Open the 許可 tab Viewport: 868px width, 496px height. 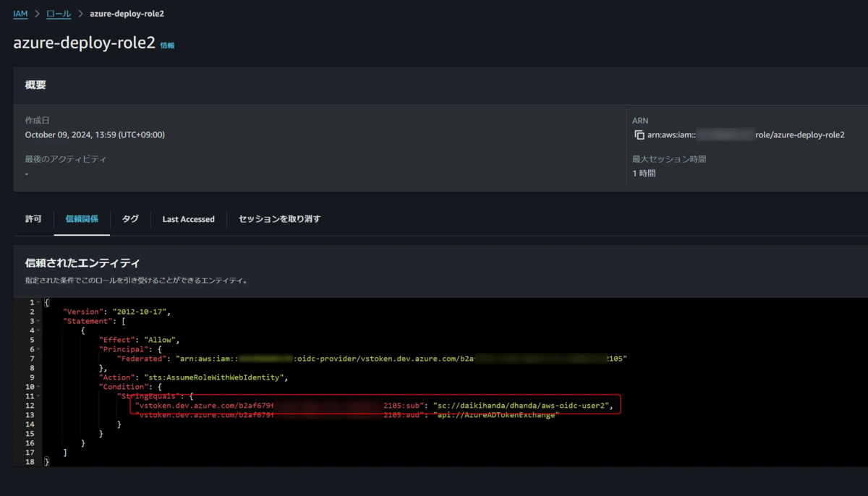[x=33, y=219]
